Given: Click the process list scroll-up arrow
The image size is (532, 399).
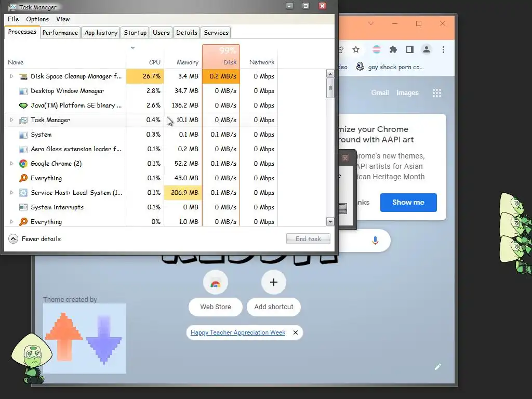Looking at the screenshot, I should [330, 74].
